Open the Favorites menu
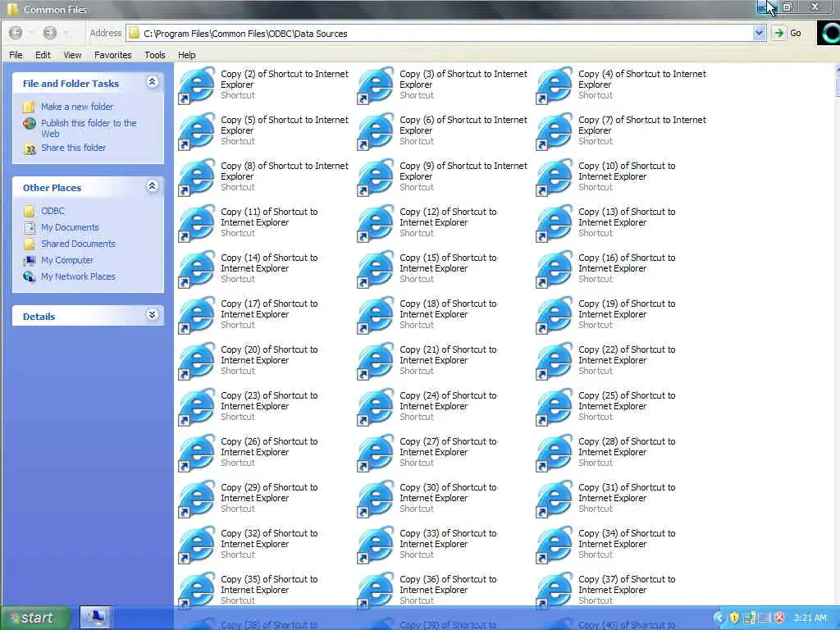This screenshot has height=630, width=840. tap(112, 55)
